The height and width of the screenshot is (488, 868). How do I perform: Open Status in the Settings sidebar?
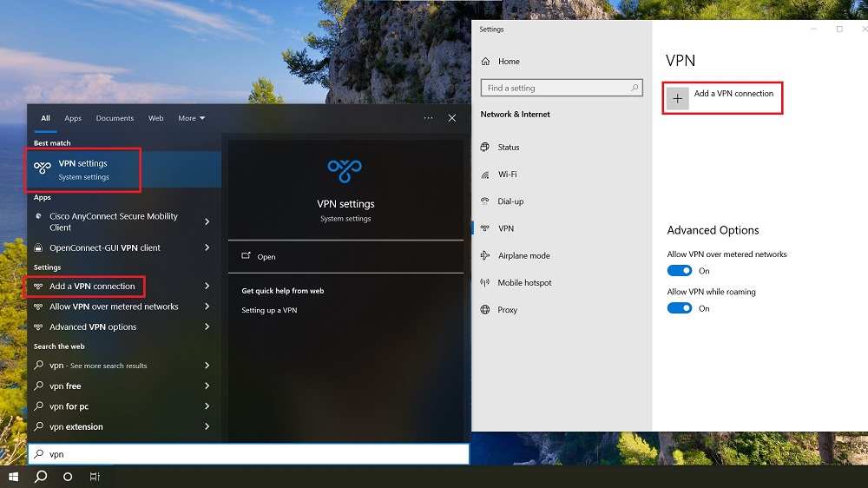pyautogui.click(x=508, y=148)
